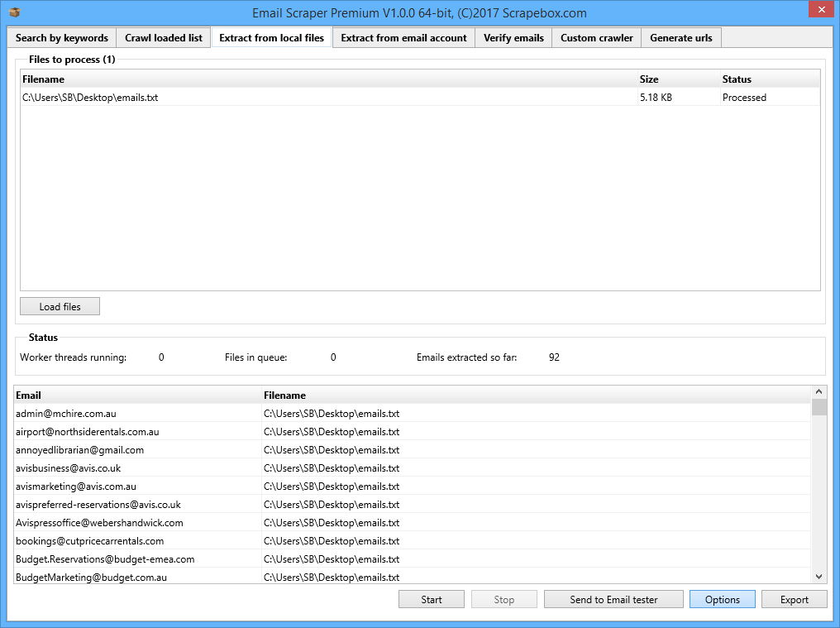Sort results by Email column header
Screen dimensions: 840x628
pyautogui.click(x=138, y=395)
